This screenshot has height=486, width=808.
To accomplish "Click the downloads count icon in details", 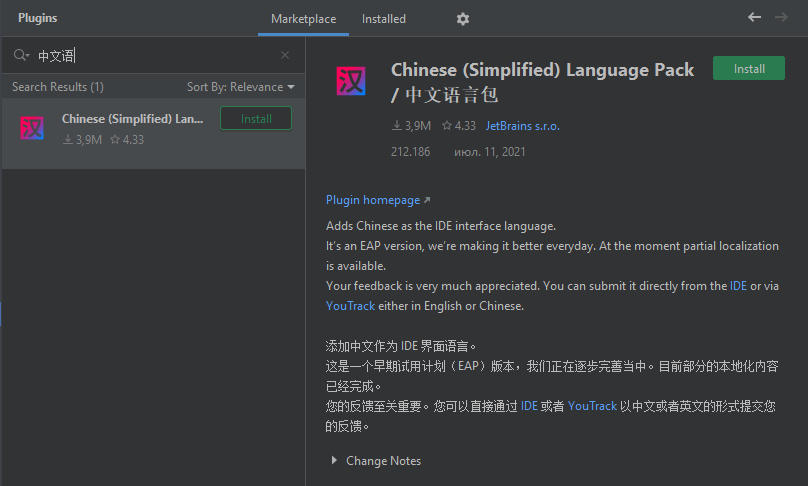I will pyautogui.click(x=397, y=125).
